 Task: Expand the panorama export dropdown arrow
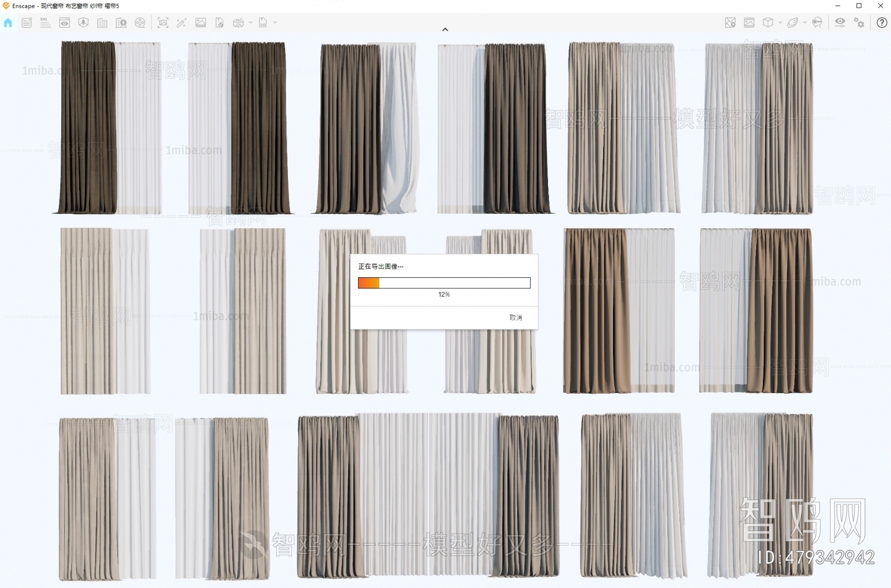[251, 23]
